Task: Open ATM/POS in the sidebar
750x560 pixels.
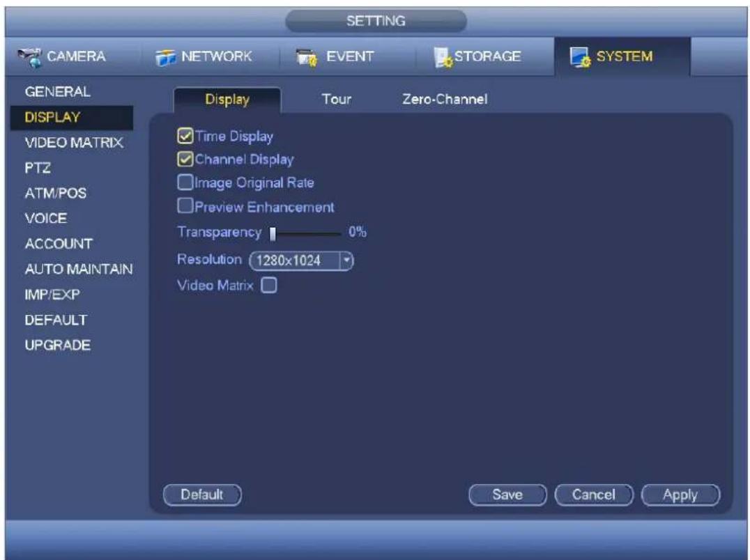Action: 56,193
